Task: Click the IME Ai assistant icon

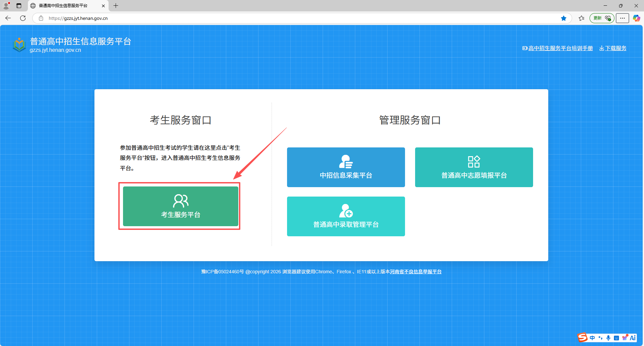Action: pyautogui.click(x=633, y=338)
